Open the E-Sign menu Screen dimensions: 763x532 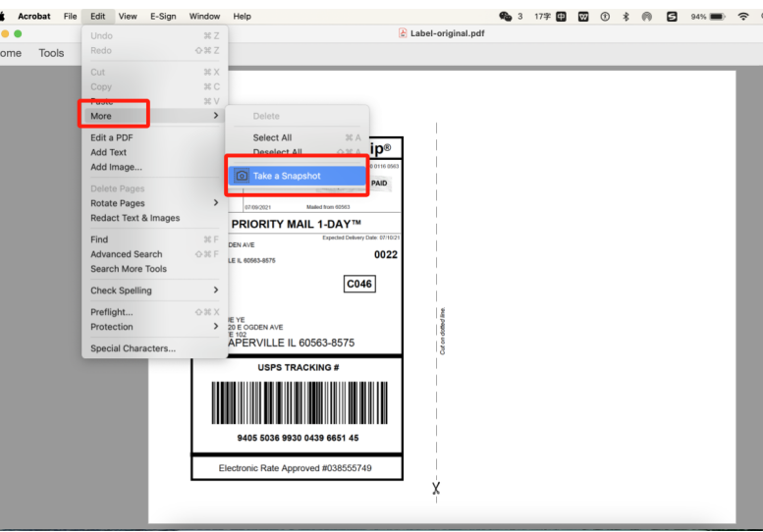click(x=163, y=16)
